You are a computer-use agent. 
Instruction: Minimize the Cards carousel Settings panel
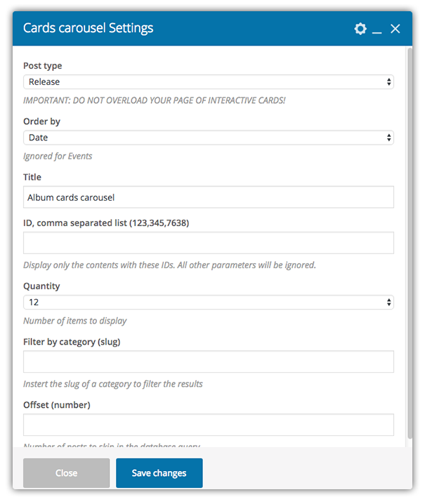(x=377, y=29)
